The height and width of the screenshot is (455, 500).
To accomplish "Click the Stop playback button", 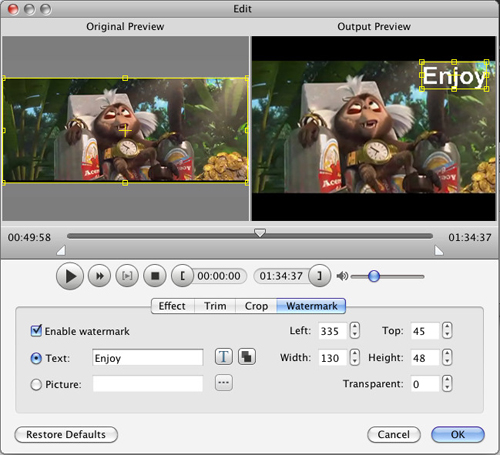I will tap(155, 276).
